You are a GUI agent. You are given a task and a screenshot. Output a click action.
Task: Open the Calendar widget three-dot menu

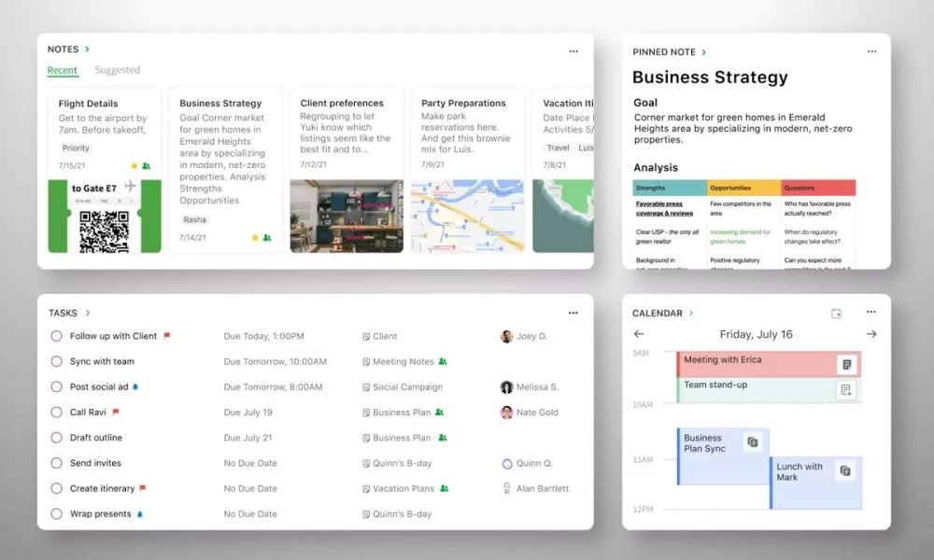pyautogui.click(x=870, y=312)
